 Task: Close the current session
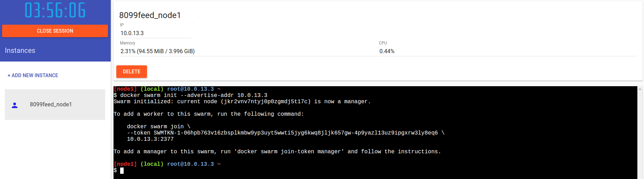55,31
